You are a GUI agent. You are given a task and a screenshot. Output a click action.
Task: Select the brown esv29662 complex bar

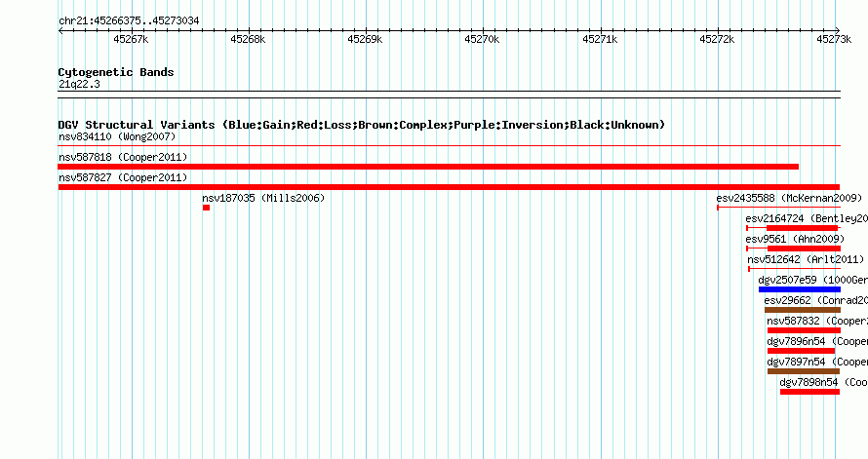click(802, 310)
